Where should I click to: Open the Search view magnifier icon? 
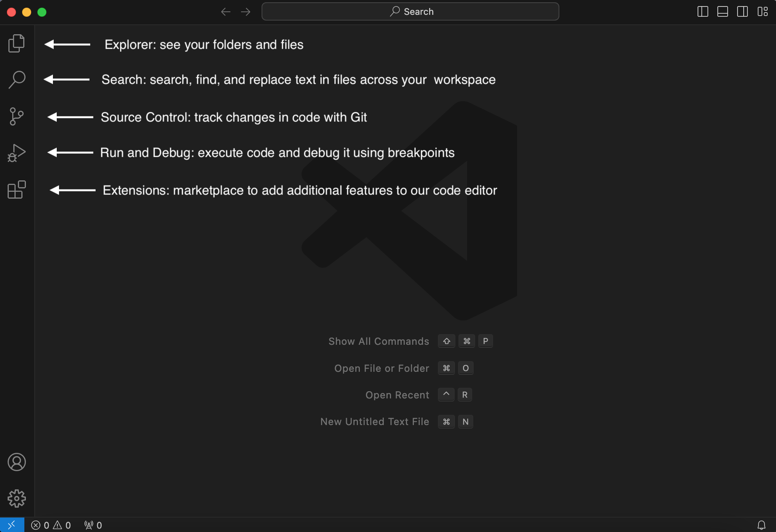pyautogui.click(x=16, y=80)
